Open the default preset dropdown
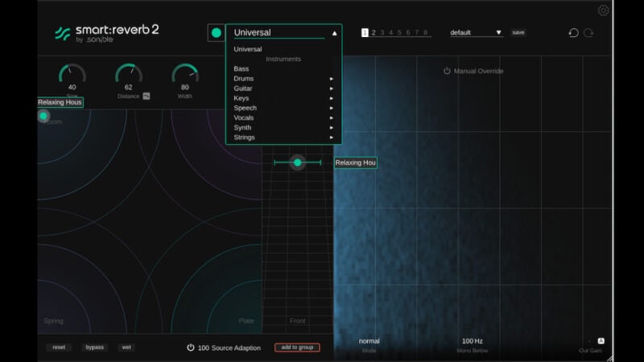The width and height of the screenshot is (644, 362). (x=476, y=32)
